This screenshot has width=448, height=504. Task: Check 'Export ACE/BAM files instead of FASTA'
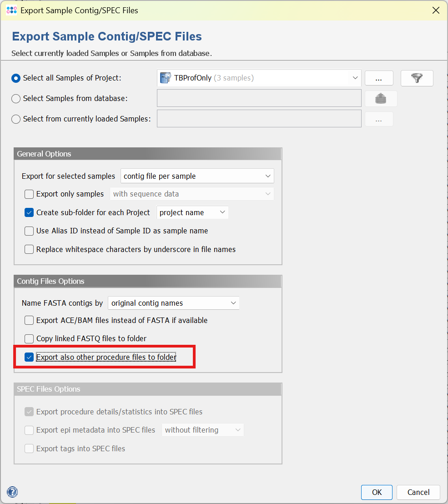coord(29,321)
